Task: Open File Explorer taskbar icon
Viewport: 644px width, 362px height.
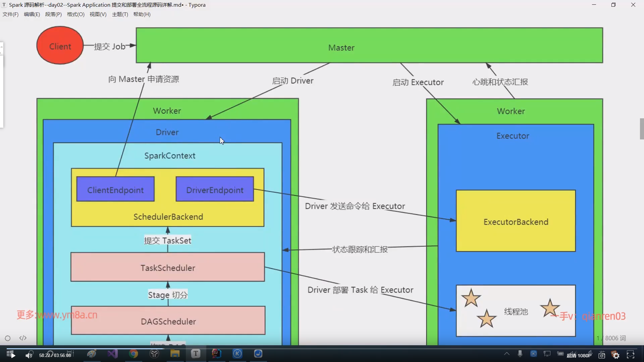Action: pyautogui.click(x=175, y=354)
